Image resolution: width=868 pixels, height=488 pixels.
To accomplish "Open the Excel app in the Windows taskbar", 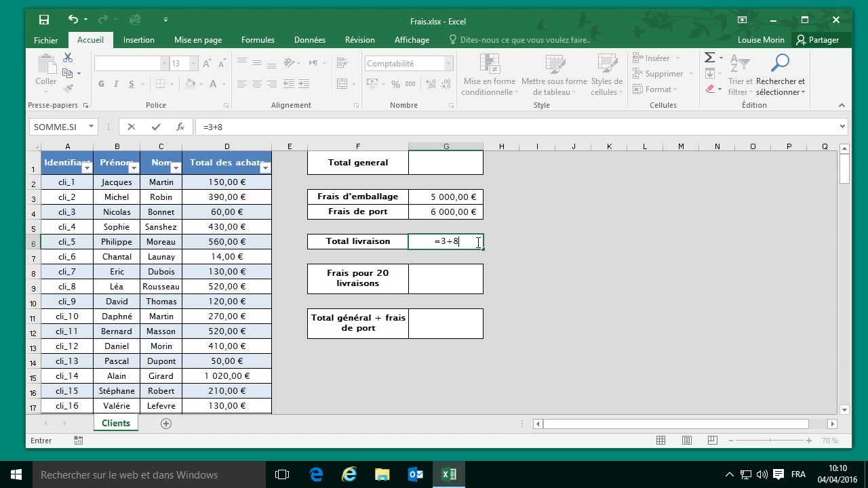I will click(x=449, y=474).
